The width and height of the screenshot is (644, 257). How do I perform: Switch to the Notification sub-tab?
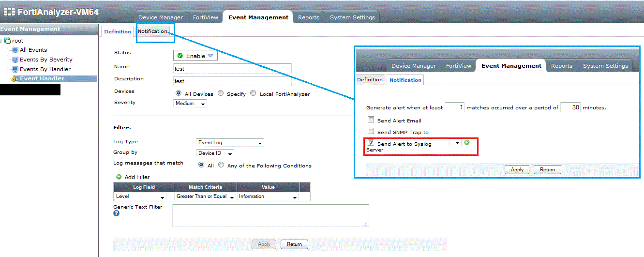tap(152, 31)
